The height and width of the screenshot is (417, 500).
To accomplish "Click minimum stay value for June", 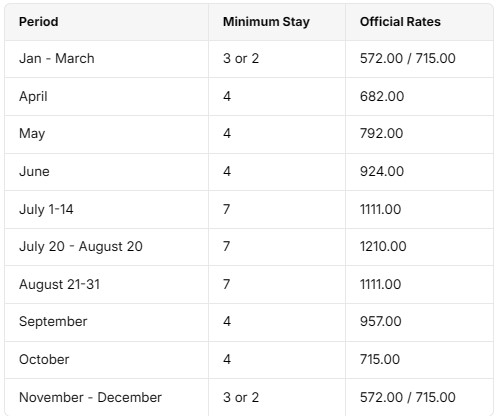I will point(227,172).
